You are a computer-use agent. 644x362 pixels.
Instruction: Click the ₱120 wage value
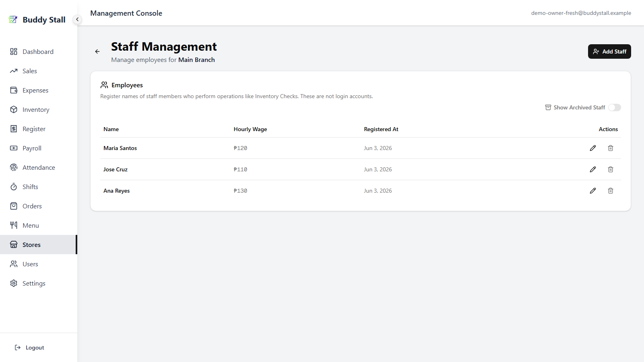coord(240,148)
